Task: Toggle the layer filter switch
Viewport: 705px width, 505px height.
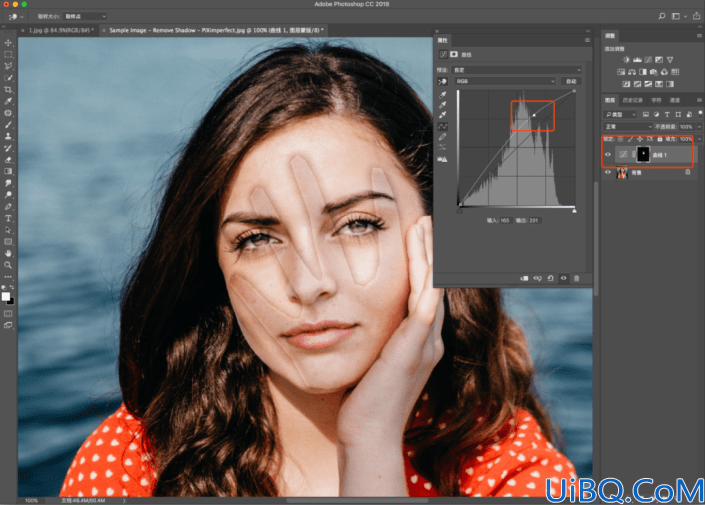Action: point(701,114)
